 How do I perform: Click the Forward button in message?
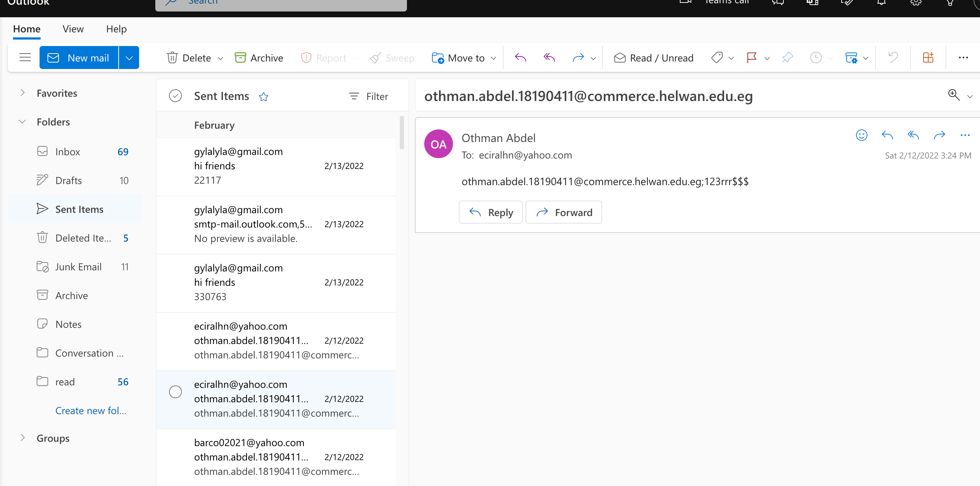(x=563, y=212)
